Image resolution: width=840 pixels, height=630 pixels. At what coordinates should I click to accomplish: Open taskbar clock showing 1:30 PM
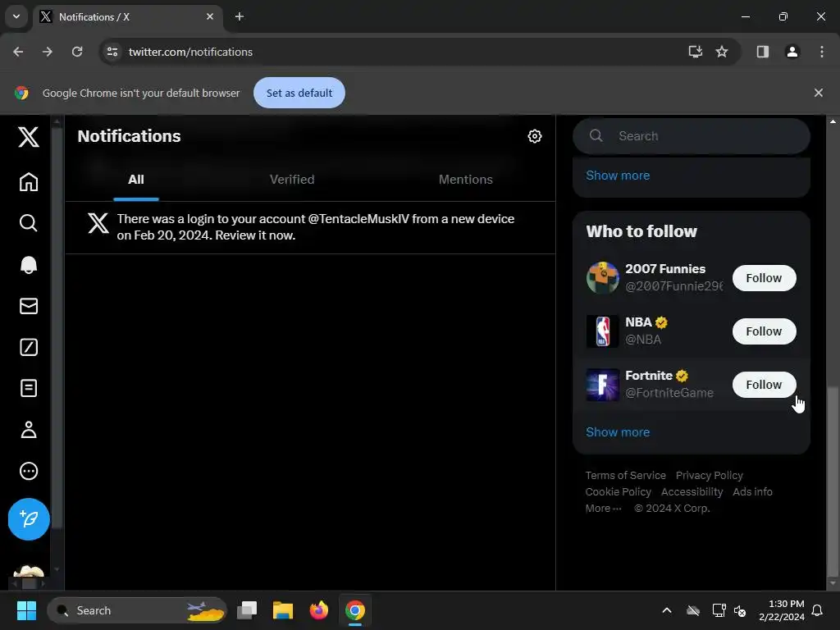click(x=782, y=610)
